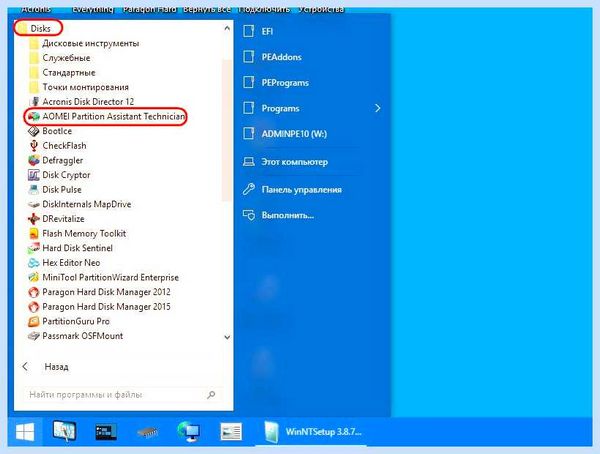Image resolution: width=600 pixels, height=454 pixels.
Task: Start CheckFlash via its icon
Action: click(x=34, y=146)
